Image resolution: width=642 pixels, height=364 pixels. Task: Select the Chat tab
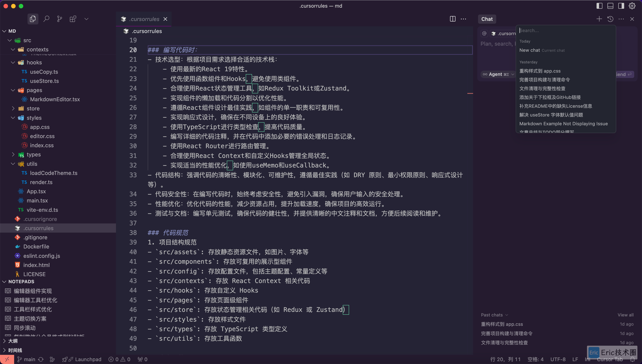[x=487, y=19]
